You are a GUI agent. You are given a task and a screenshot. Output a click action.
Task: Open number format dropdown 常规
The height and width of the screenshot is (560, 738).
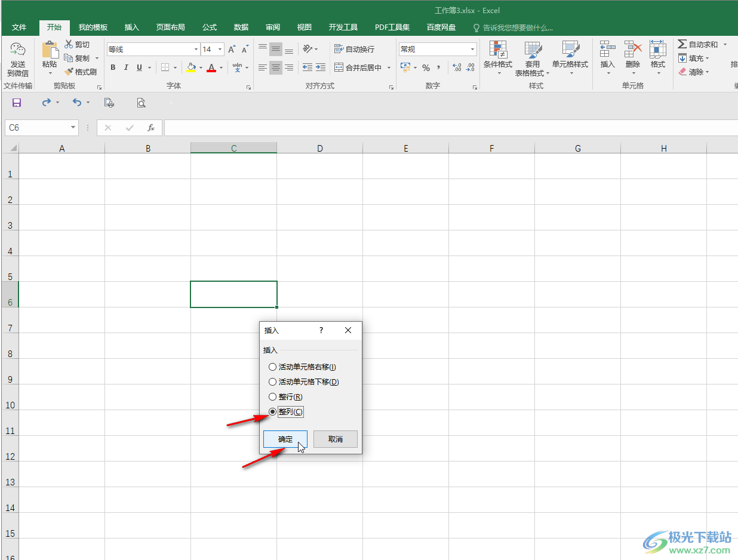click(473, 50)
